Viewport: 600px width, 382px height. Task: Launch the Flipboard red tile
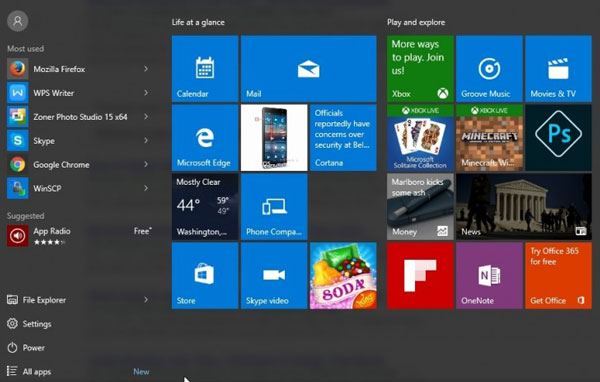point(420,275)
